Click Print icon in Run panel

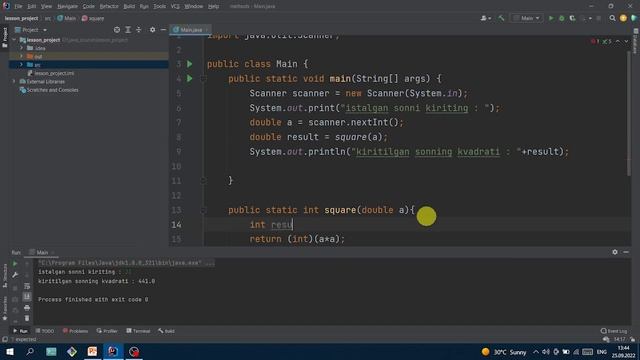pos(27,308)
